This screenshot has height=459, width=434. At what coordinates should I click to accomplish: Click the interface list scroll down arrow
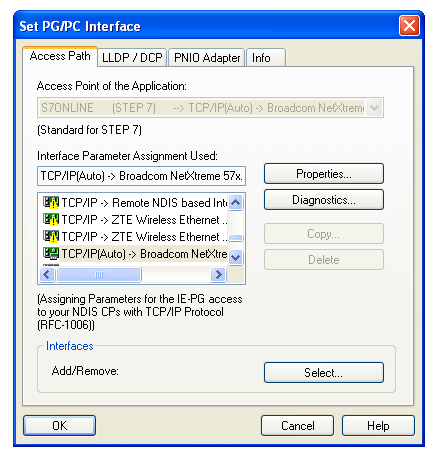click(236, 258)
